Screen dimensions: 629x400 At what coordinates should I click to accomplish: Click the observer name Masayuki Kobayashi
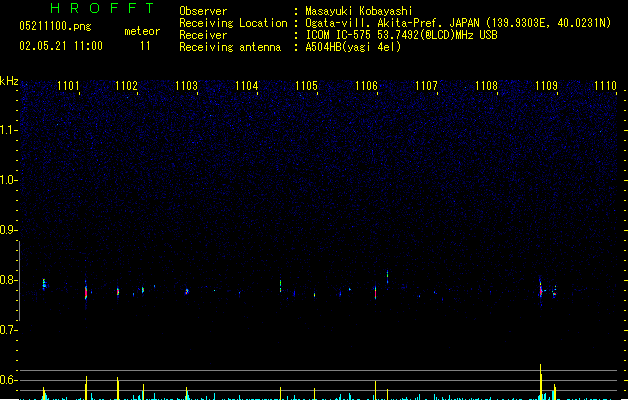coord(359,11)
